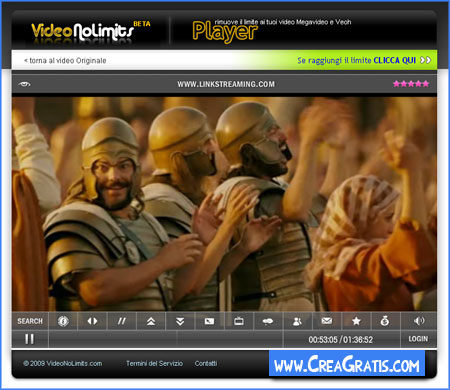Viewport: 450px width, 390px height.
Task: Click the left-right arrows icon
Action: coord(92,321)
